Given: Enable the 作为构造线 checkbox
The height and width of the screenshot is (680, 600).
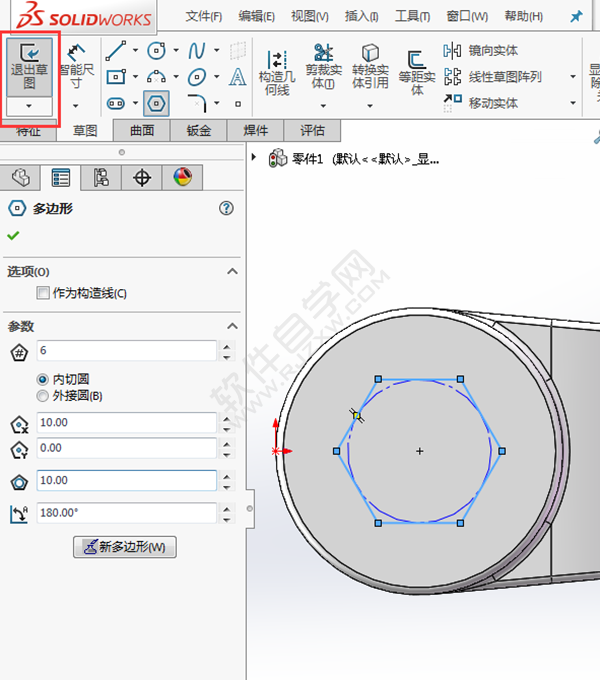Looking at the screenshot, I should (x=42, y=293).
